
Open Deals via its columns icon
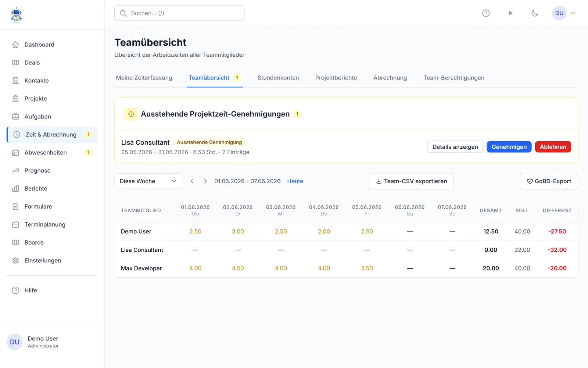coord(15,63)
